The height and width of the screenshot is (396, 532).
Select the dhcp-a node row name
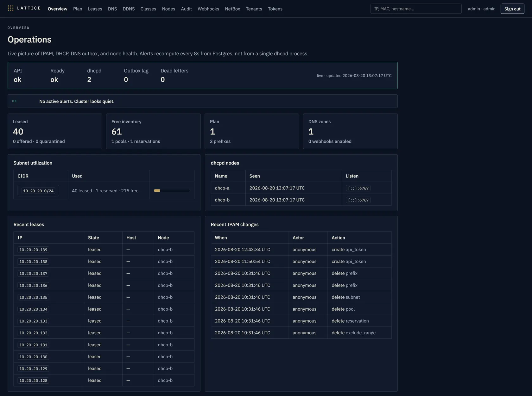point(222,188)
